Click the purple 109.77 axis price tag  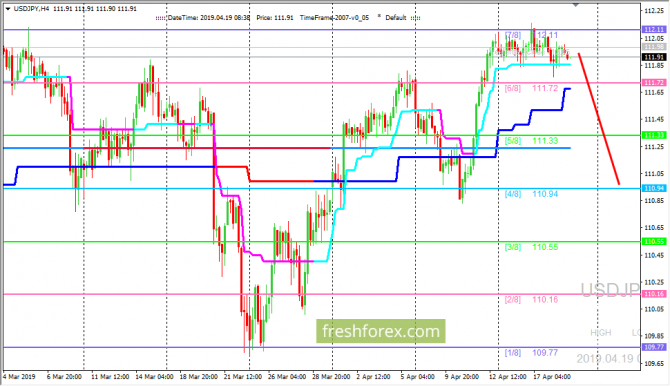(x=654, y=347)
